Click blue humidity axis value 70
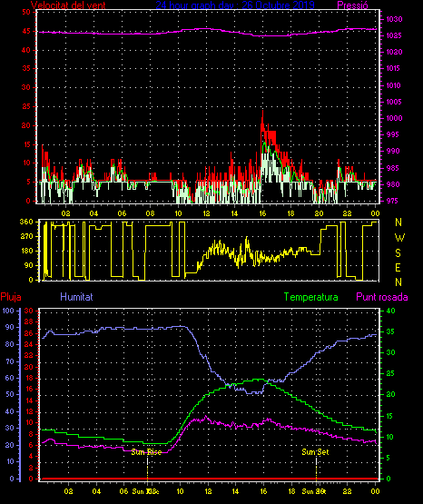 pos(10,361)
